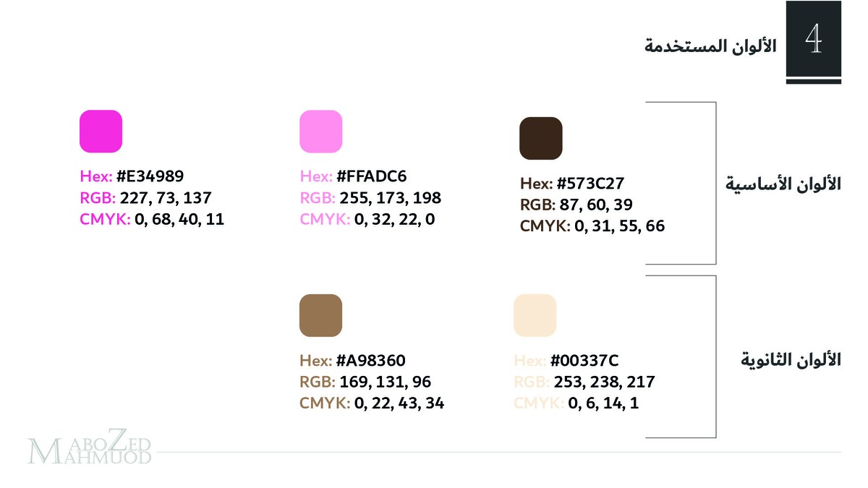This screenshot has width=868, height=488.
Task: Click the MaboZed Mahmuod logo
Action: pyautogui.click(x=90, y=450)
